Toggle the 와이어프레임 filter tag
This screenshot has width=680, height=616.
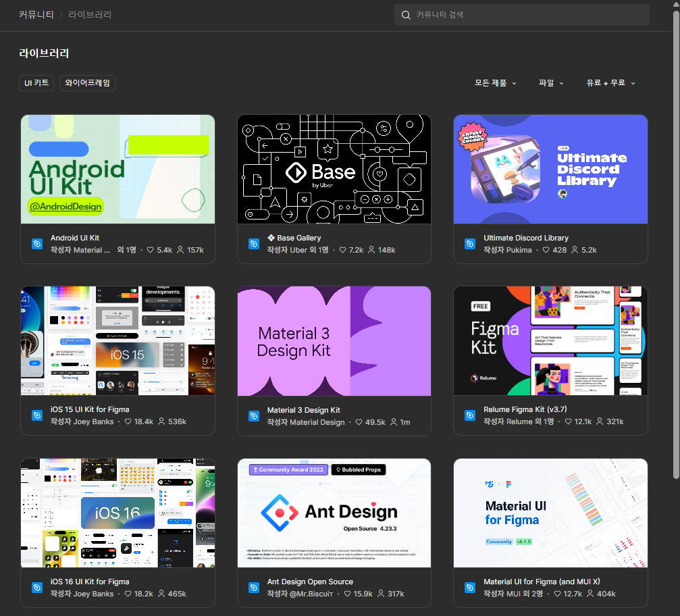[87, 83]
